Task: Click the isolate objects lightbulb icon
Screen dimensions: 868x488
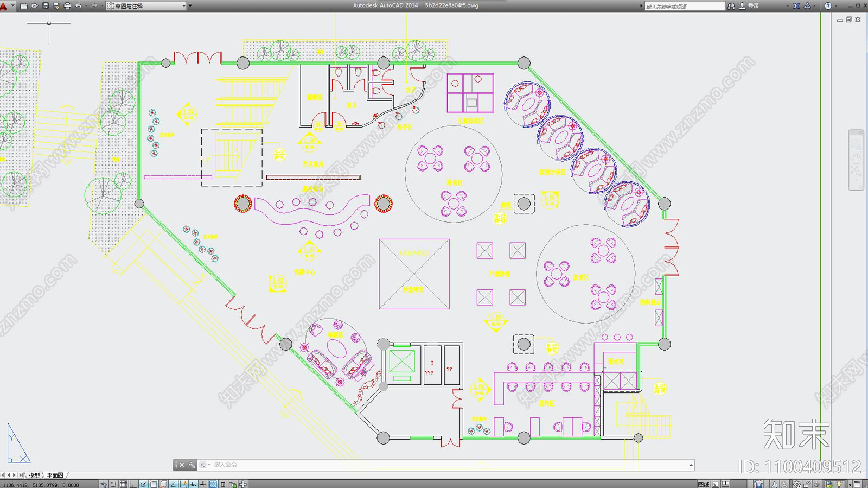Action: pos(840,484)
